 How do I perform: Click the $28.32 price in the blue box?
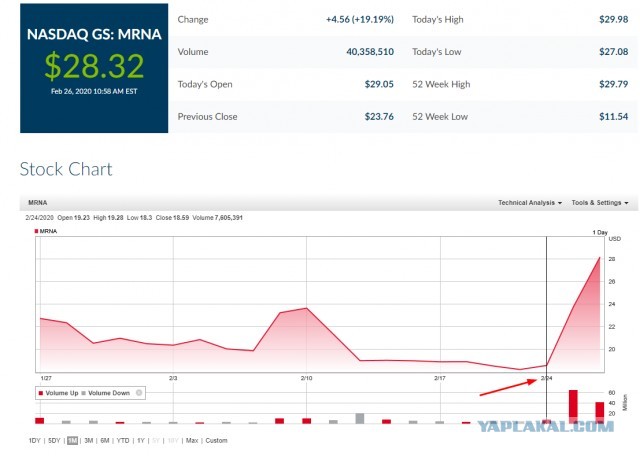94,66
